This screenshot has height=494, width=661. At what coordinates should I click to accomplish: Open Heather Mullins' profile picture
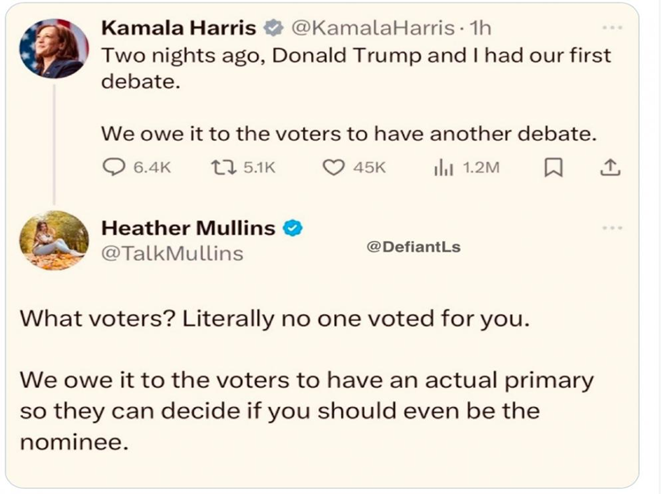tap(54, 240)
